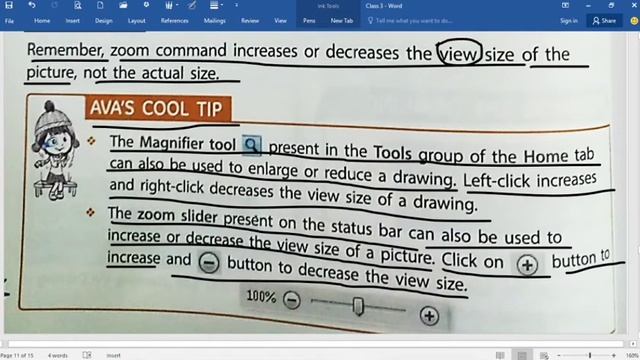640x360 pixels.
Task: Switch to the Home tab
Action: click(42, 21)
